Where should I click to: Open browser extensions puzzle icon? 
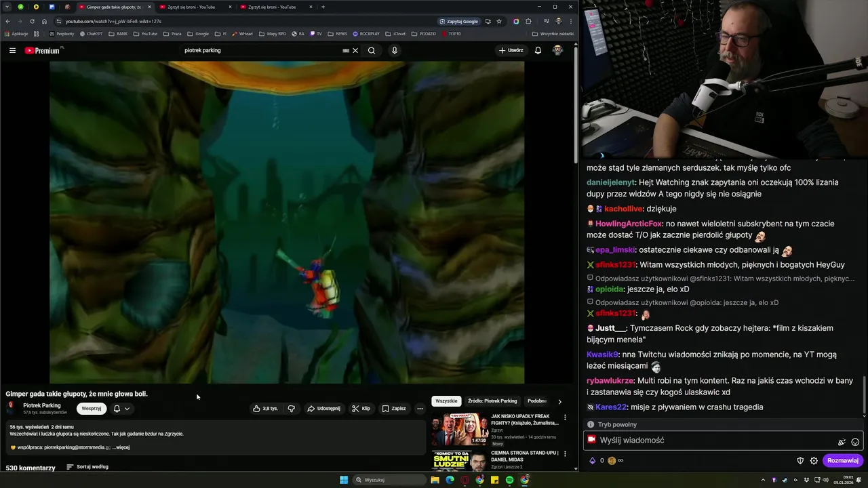coord(528,21)
